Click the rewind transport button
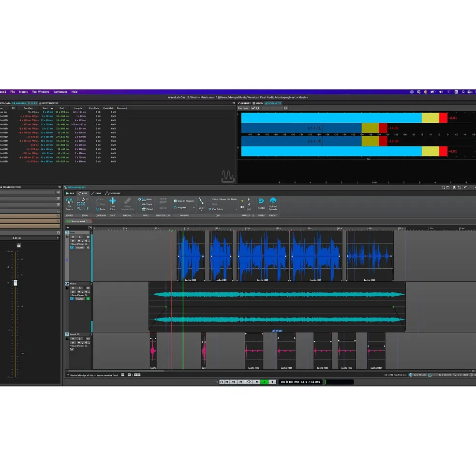The height and width of the screenshot is (476, 476). (234, 382)
